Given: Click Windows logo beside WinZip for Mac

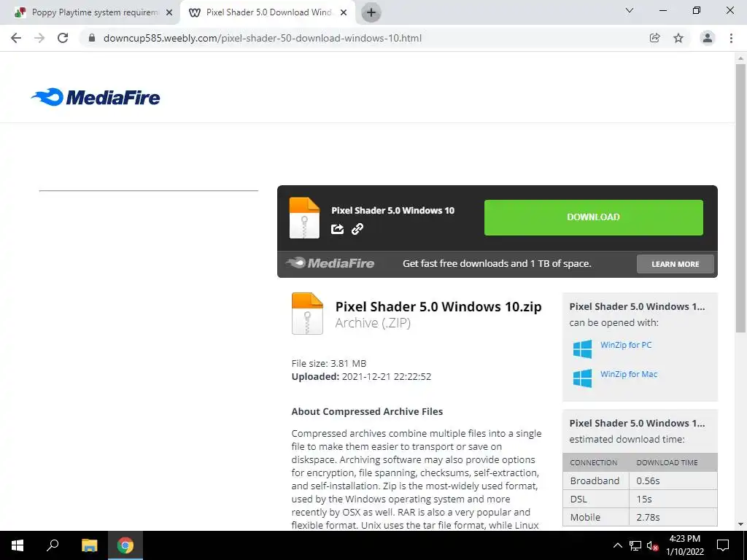Looking at the screenshot, I should (583, 378).
